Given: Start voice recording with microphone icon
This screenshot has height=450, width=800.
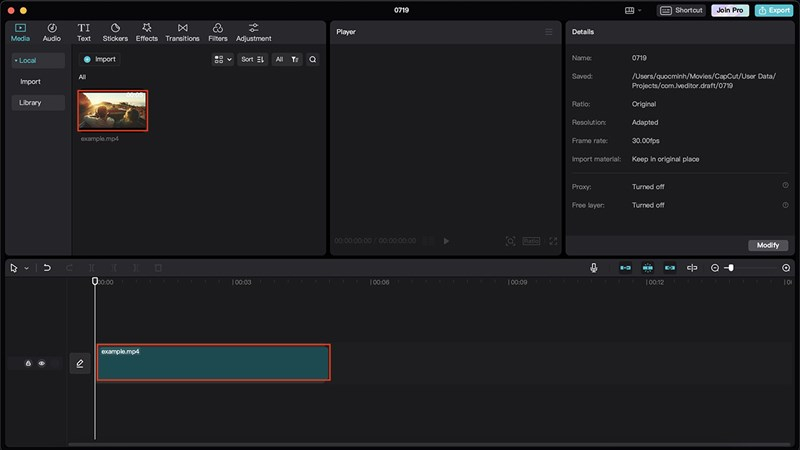Looking at the screenshot, I should coord(594,268).
